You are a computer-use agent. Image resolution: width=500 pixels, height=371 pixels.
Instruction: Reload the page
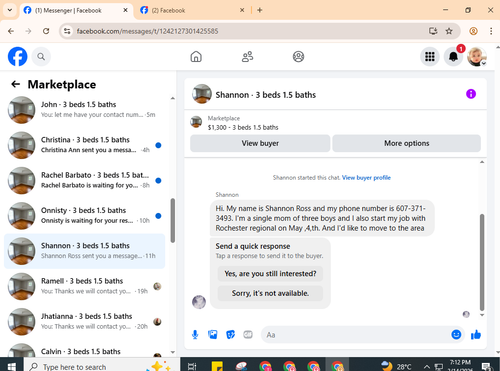coord(46,31)
